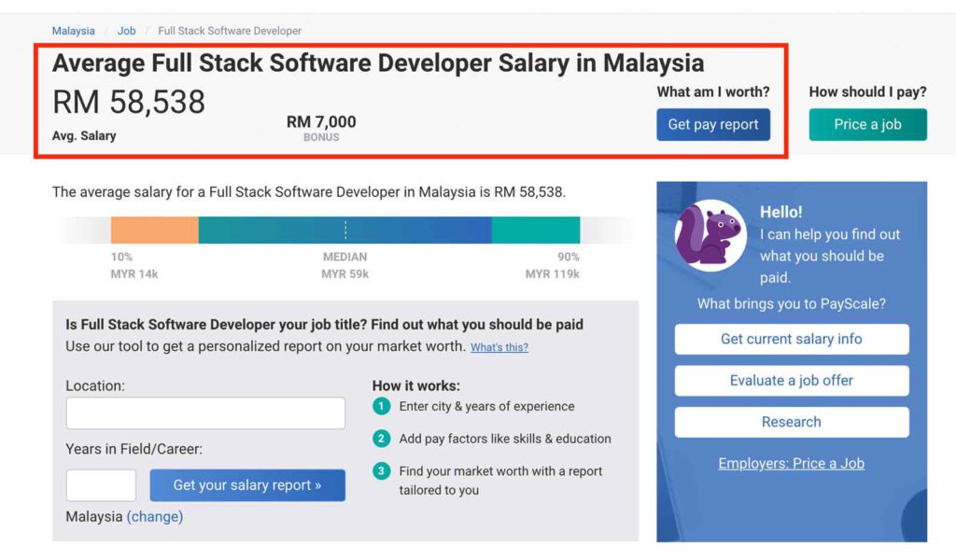Click Get your salary report button
This screenshot has width=956, height=560.
click(247, 484)
